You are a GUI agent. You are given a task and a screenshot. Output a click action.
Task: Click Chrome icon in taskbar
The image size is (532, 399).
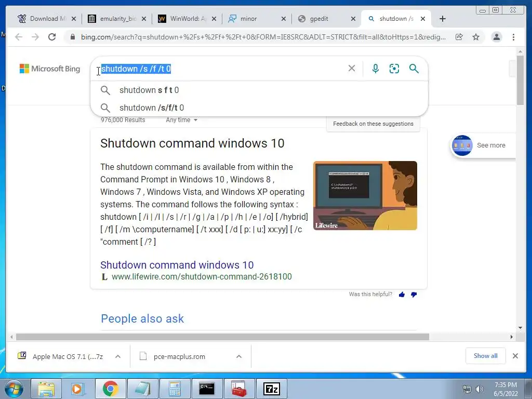(x=110, y=389)
